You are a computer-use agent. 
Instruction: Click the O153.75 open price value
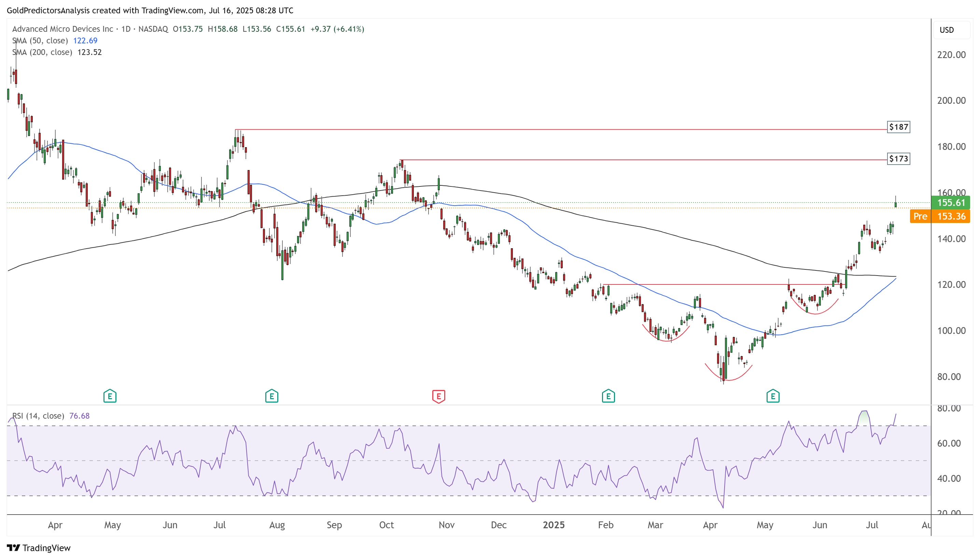point(188,29)
